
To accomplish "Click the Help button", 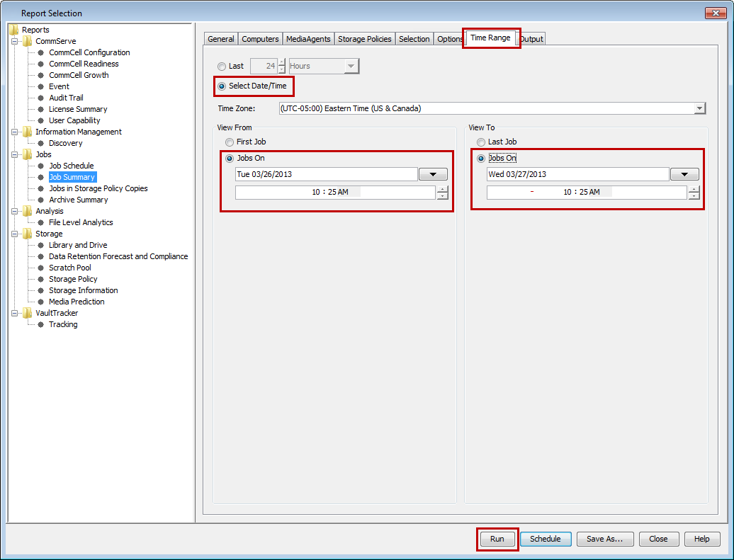I will 701,539.
